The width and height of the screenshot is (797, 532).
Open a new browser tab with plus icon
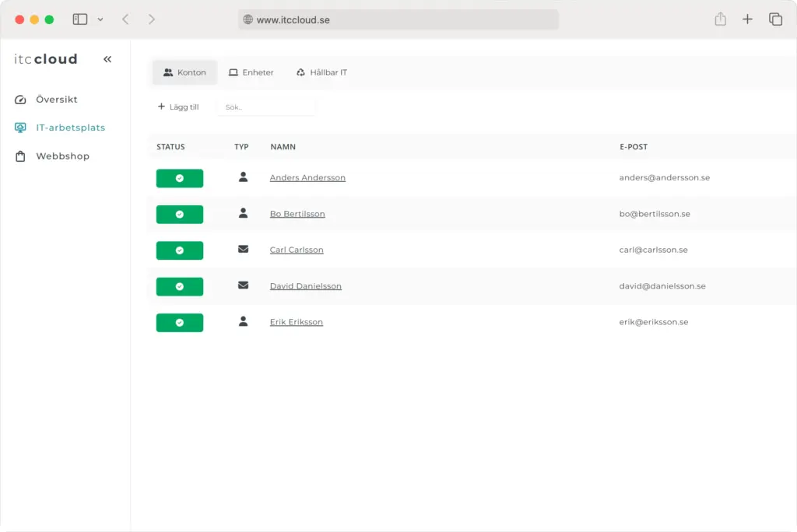(747, 19)
